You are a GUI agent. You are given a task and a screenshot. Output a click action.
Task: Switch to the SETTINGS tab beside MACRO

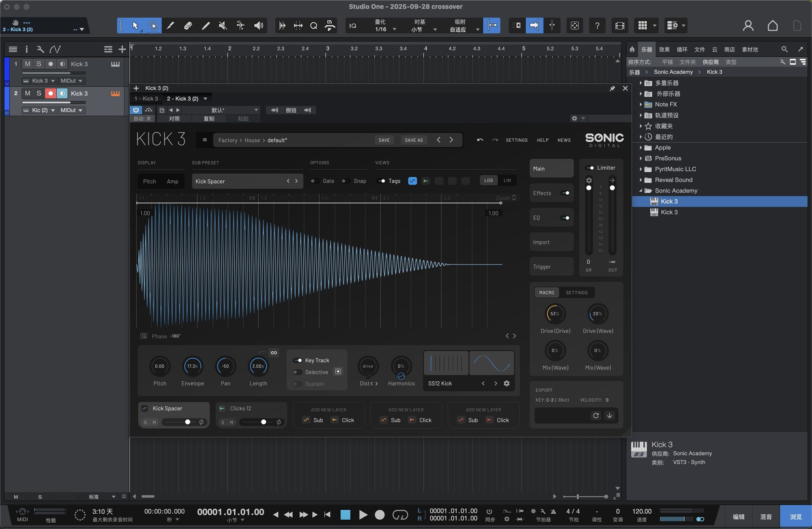[x=576, y=292]
